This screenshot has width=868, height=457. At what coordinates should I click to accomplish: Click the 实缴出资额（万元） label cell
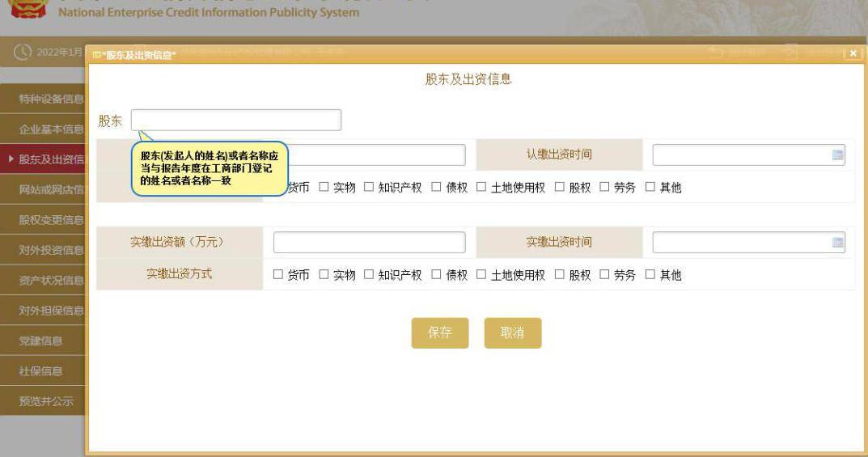coord(180,242)
